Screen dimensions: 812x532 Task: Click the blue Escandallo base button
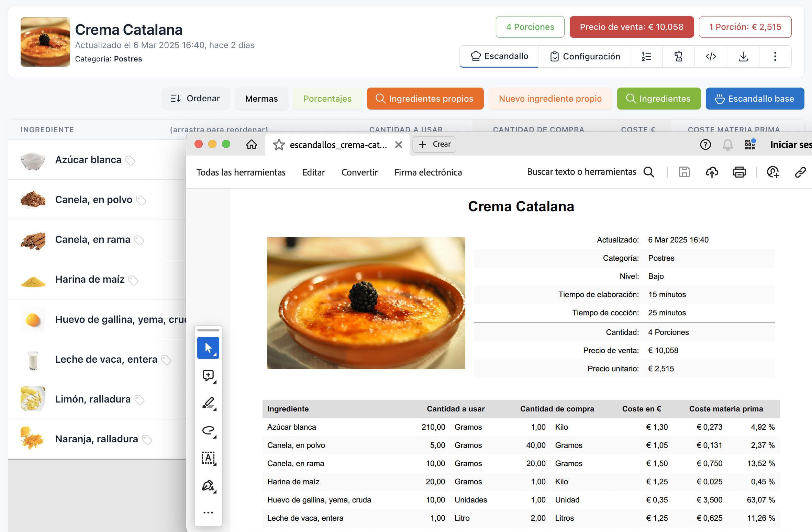point(755,99)
